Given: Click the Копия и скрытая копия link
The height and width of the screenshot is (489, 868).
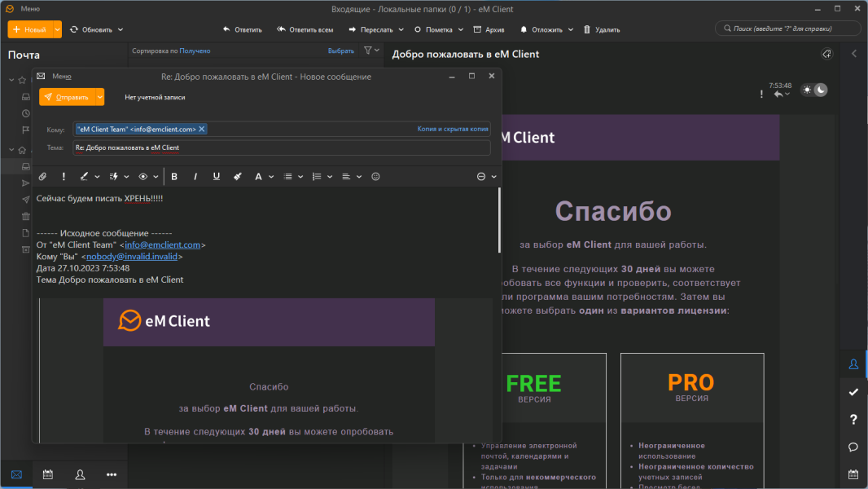Looking at the screenshot, I should point(453,129).
